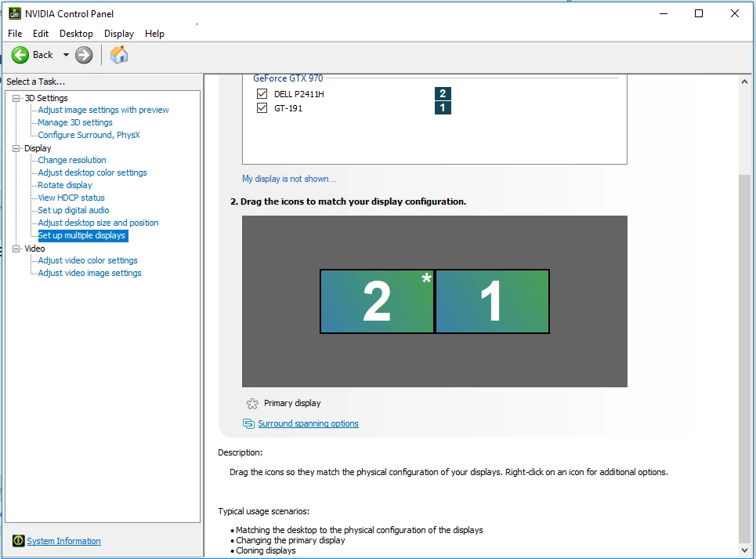The width and height of the screenshot is (756, 559).
Task: Select Adjust desktop color settings
Action: [92, 172]
